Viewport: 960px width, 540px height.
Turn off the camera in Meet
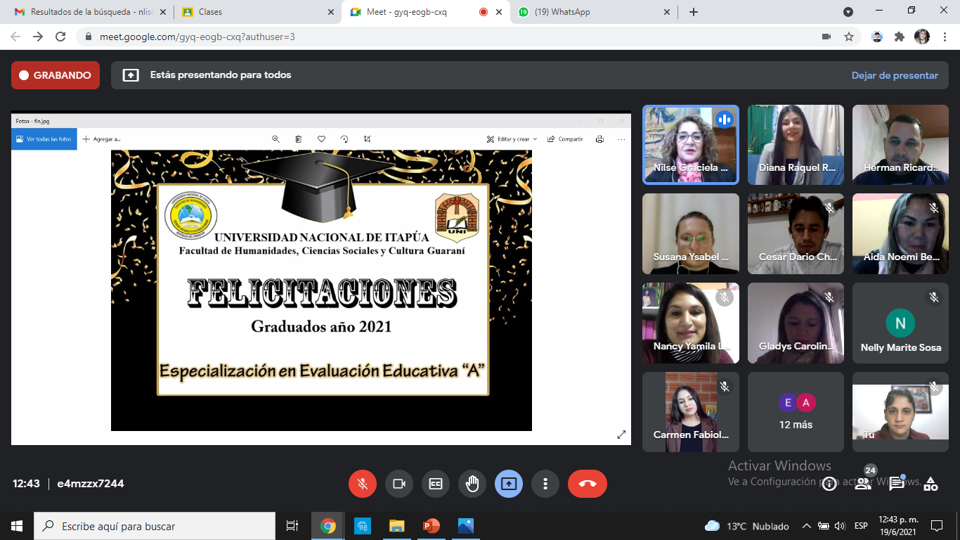click(399, 484)
